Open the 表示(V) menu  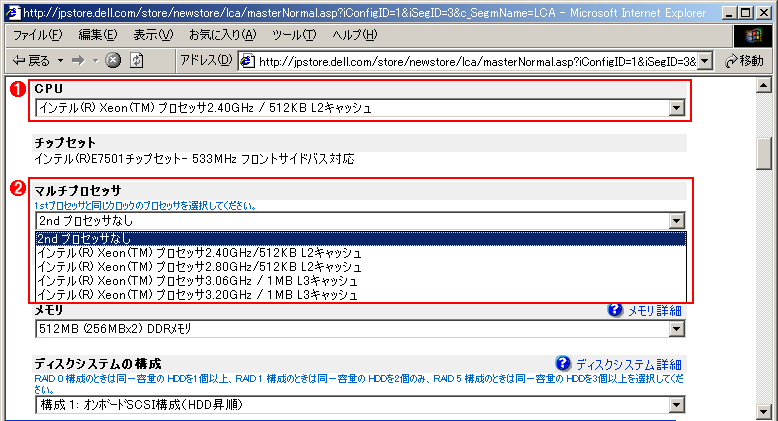[153, 35]
